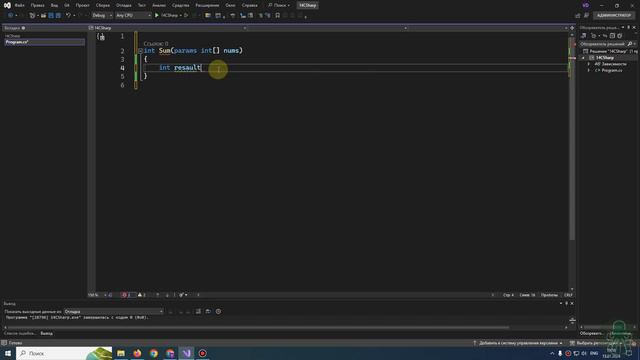This screenshot has width=640, height=360.
Task: Pin the Solution Explorer panel
Action: 629,27
